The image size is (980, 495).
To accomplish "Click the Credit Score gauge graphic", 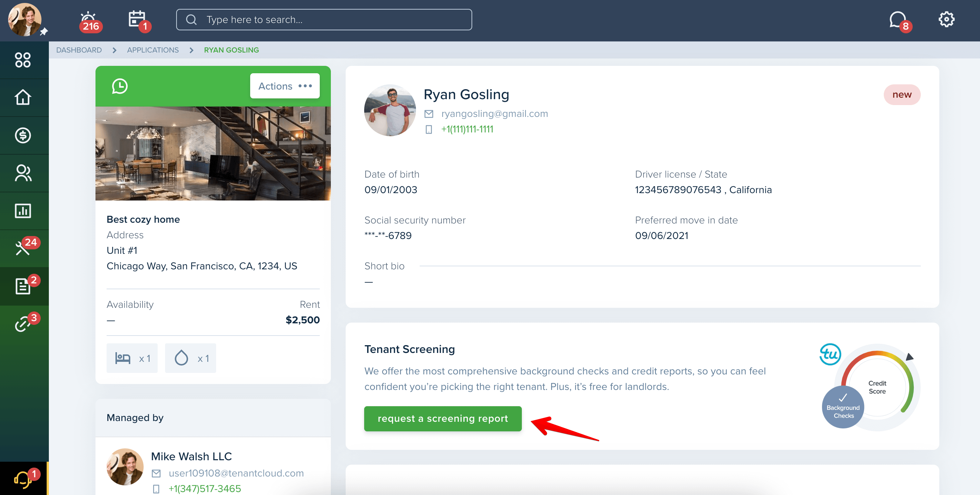I will point(877,387).
